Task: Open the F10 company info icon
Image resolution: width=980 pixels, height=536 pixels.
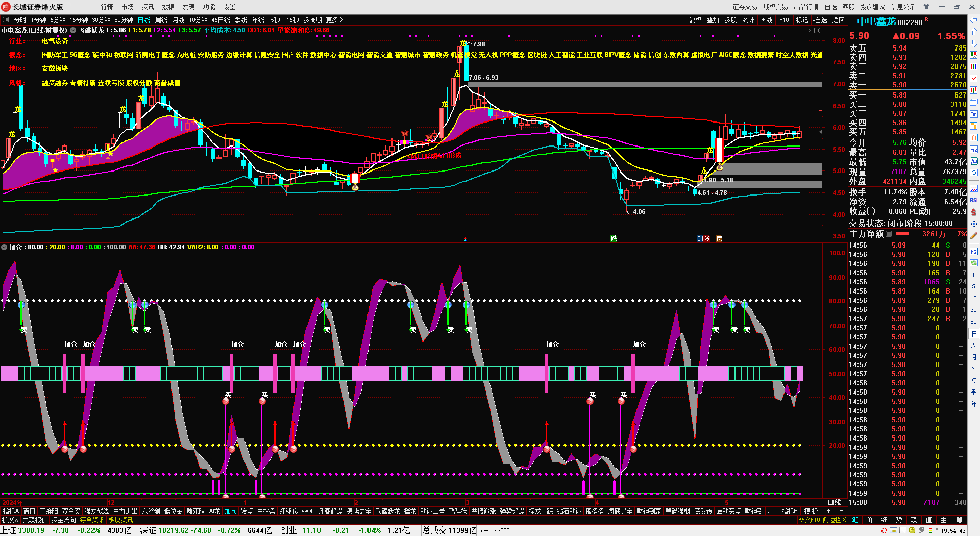Action: [x=974, y=114]
